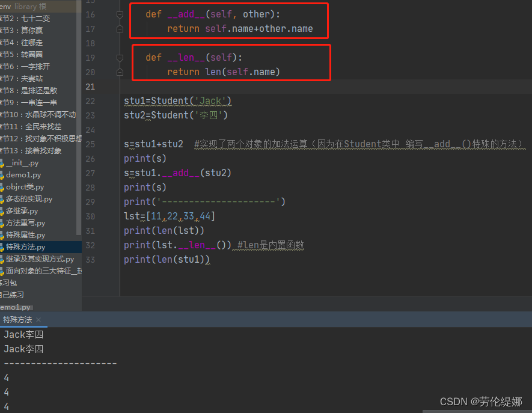Click the return len(self.name) line

click(224, 72)
